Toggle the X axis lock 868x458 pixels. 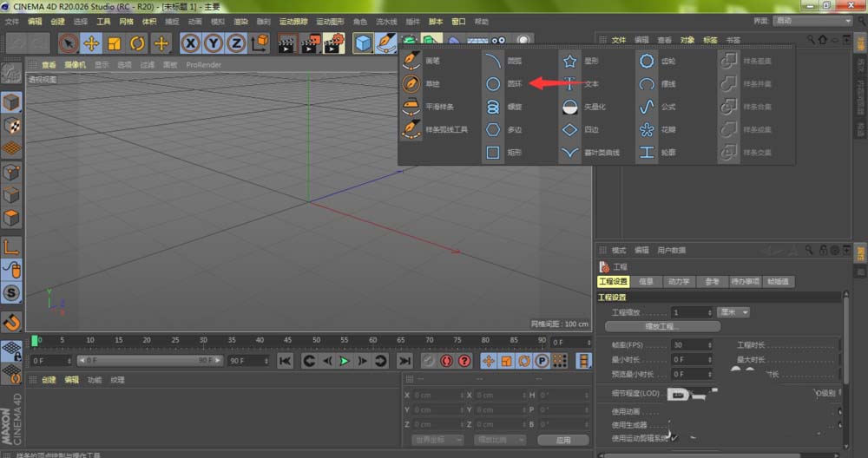click(189, 43)
